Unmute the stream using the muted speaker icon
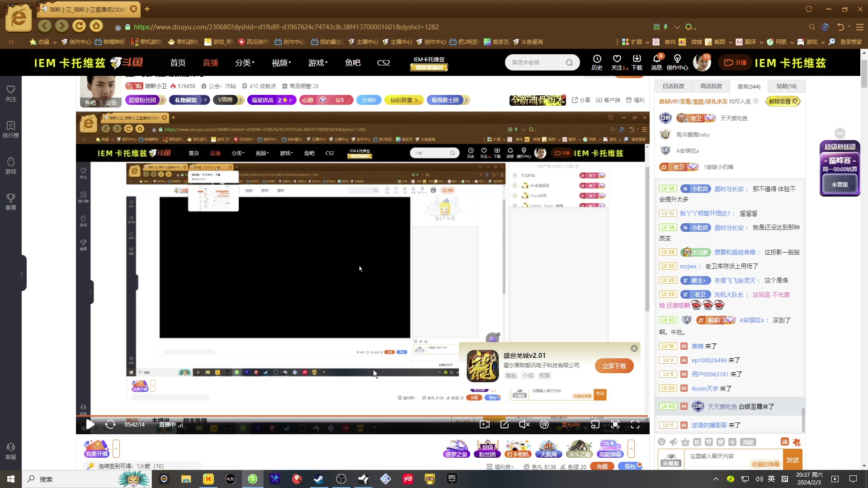The width and height of the screenshot is (868, 488). (x=524, y=424)
